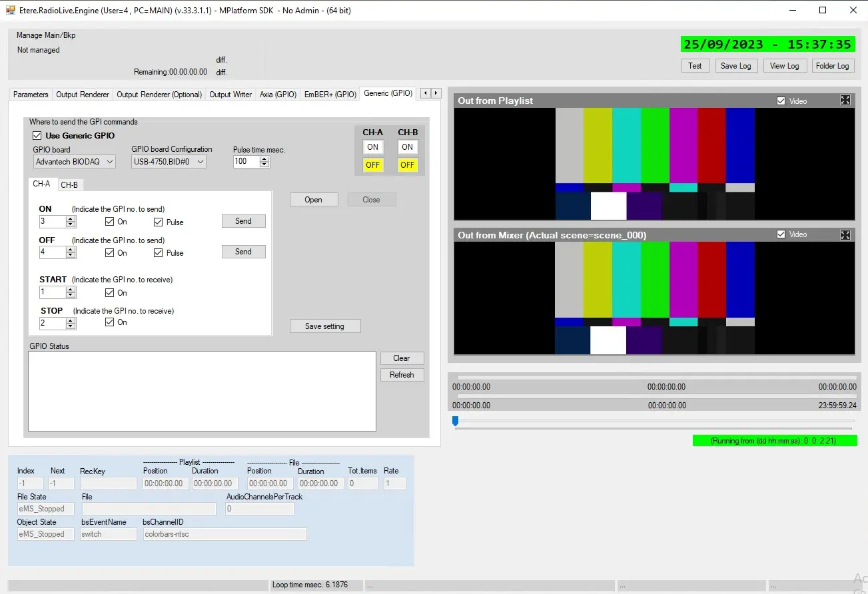Increase the pulse time msec. stepper value
868x594 pixels.
coord(264,158)
